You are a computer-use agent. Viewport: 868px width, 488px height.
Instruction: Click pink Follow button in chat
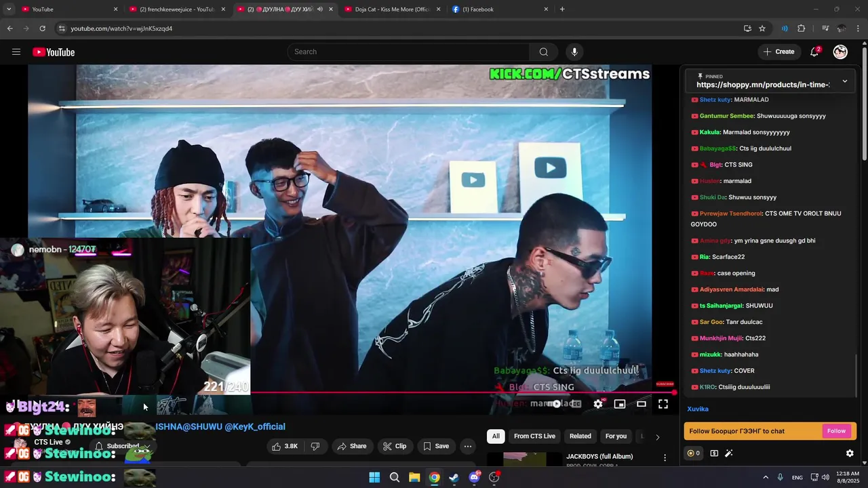(836, 431)
